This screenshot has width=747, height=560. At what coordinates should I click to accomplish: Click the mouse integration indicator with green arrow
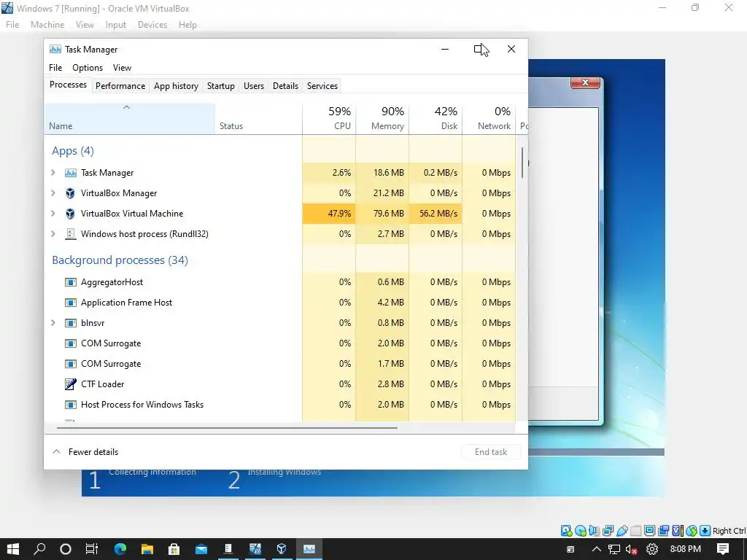point(692,531)
